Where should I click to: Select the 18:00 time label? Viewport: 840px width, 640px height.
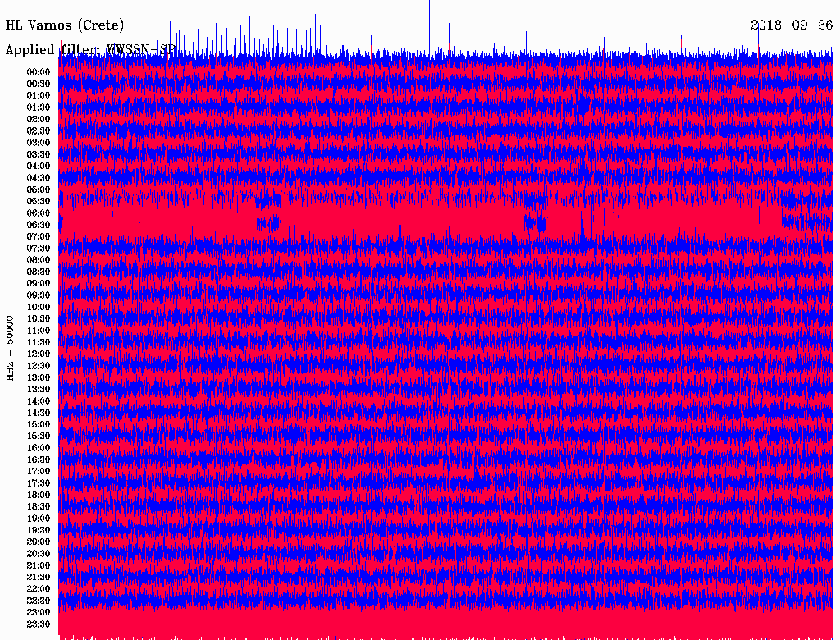tap(39, 495)
